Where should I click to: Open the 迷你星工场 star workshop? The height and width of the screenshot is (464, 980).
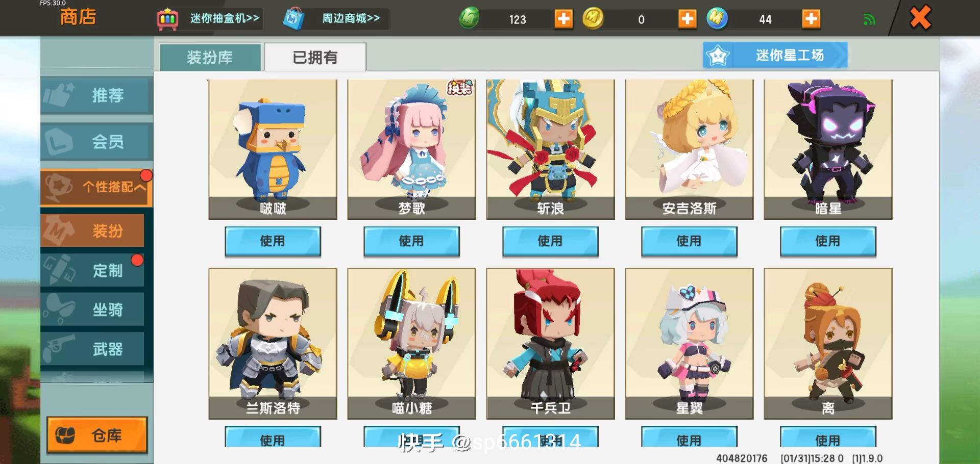(x=775, y=55)
